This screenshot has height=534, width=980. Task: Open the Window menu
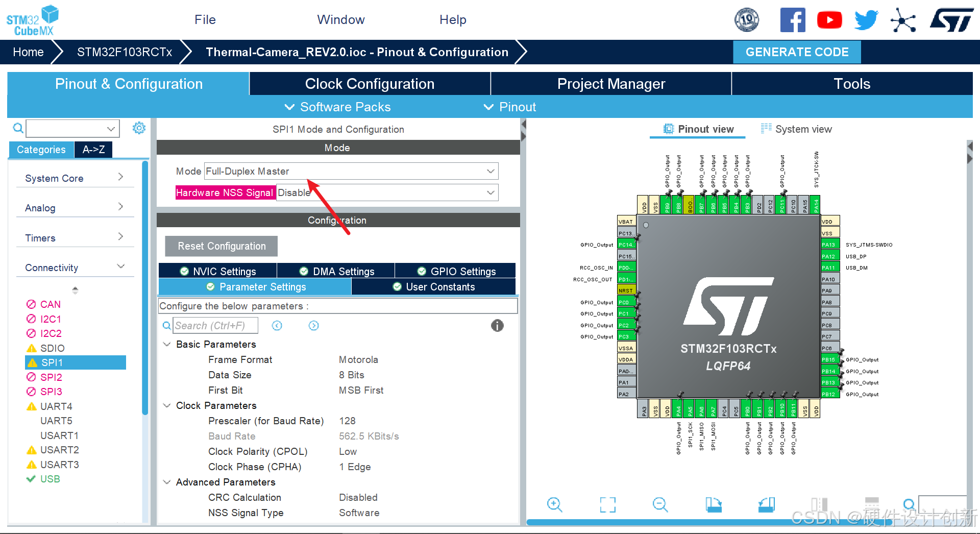tap(341, 20)
